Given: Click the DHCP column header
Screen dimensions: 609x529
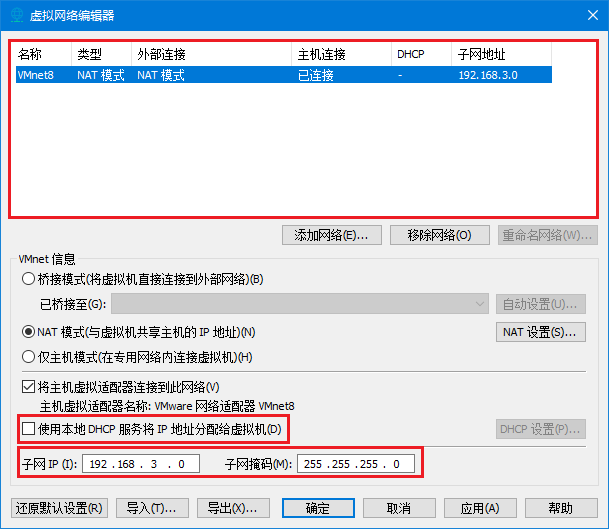Looking at the screenshot, I should pyautogui.click(x=409, y=54).
